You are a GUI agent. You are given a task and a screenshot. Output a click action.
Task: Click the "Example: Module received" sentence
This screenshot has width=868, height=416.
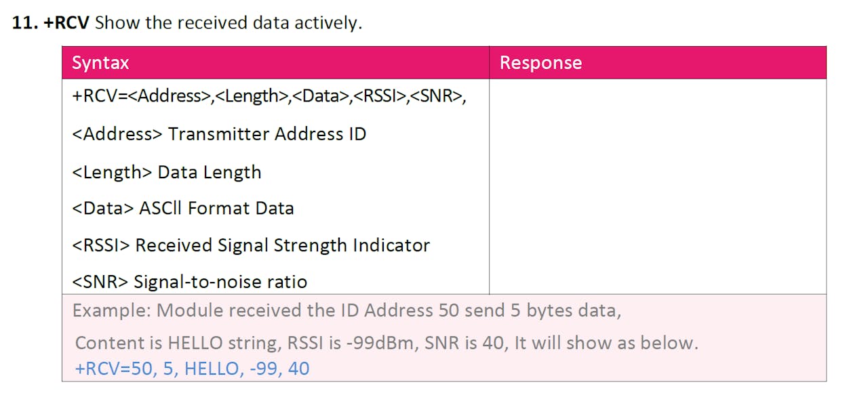coord(346,311)
